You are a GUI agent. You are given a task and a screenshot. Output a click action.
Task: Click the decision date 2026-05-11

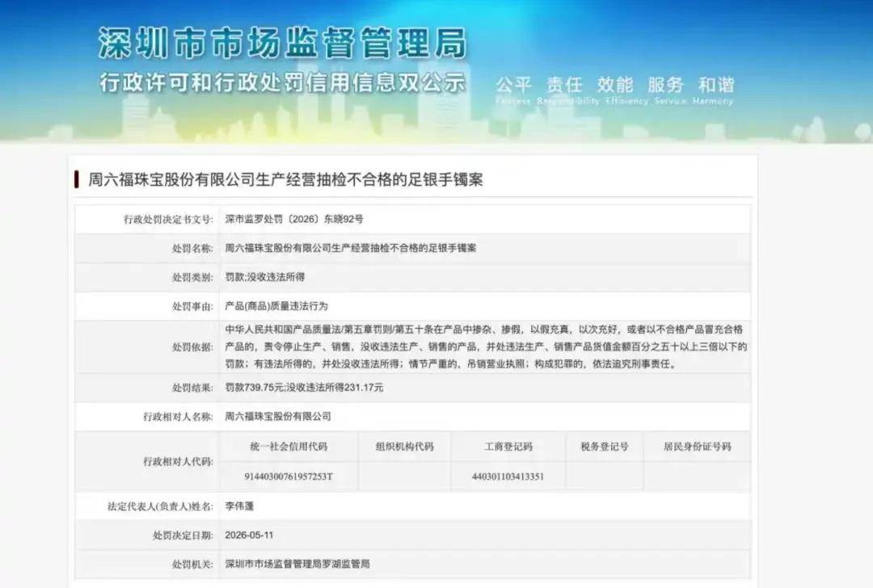[x=250, y=535]
